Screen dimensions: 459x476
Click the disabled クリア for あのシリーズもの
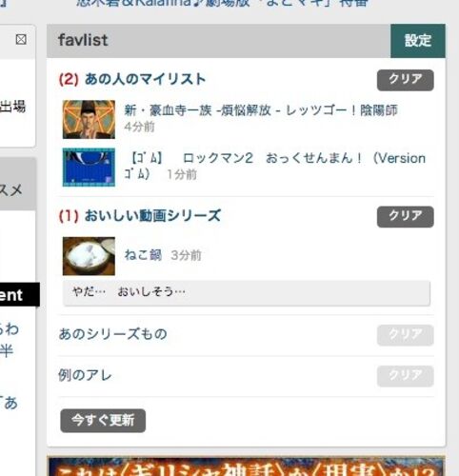(x=406, y=335)
